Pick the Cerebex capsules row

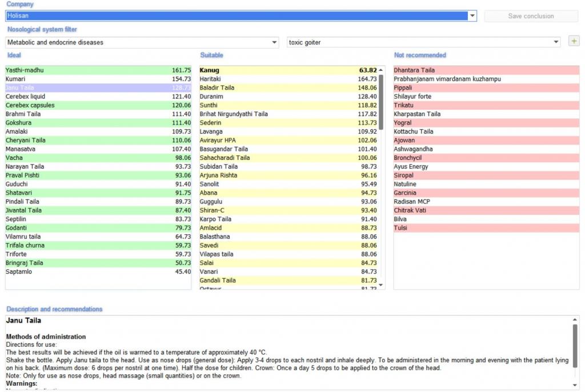click(x=98, y=105)
